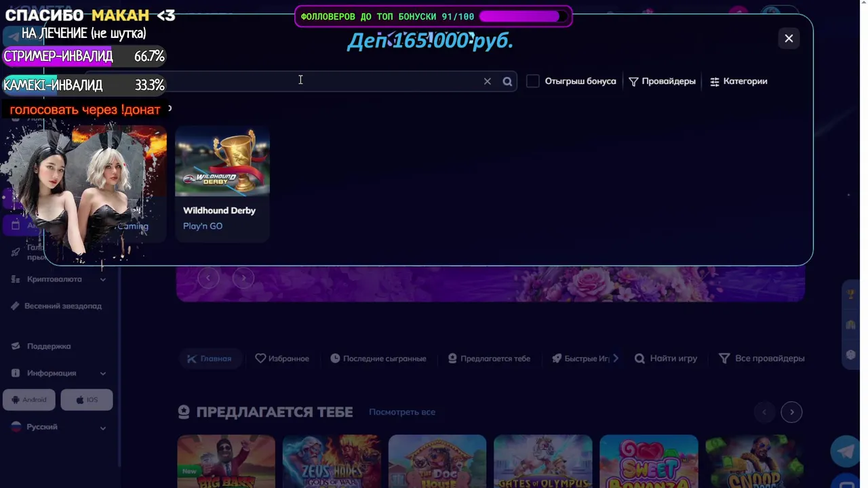Click the followers goal progress bar
The width and height of the screenshot is (868, 488).
(x=523, y=16)
